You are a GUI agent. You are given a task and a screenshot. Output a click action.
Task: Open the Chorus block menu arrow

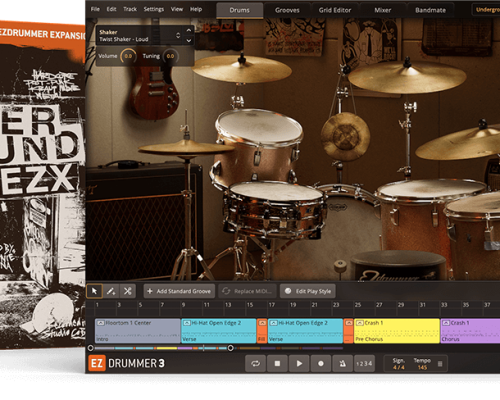point(446,323)
